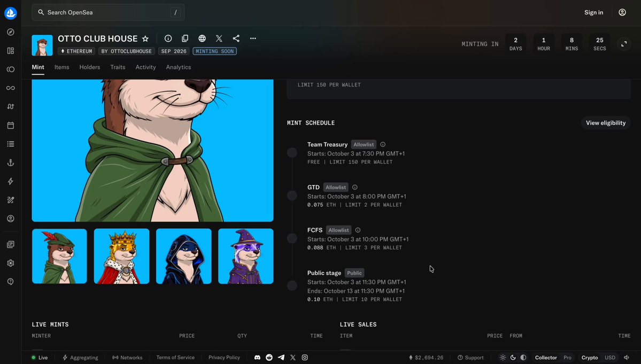Viewport: 641px width, 364px height.
Task: Visit collection website via globe icon
Action: 202,38
